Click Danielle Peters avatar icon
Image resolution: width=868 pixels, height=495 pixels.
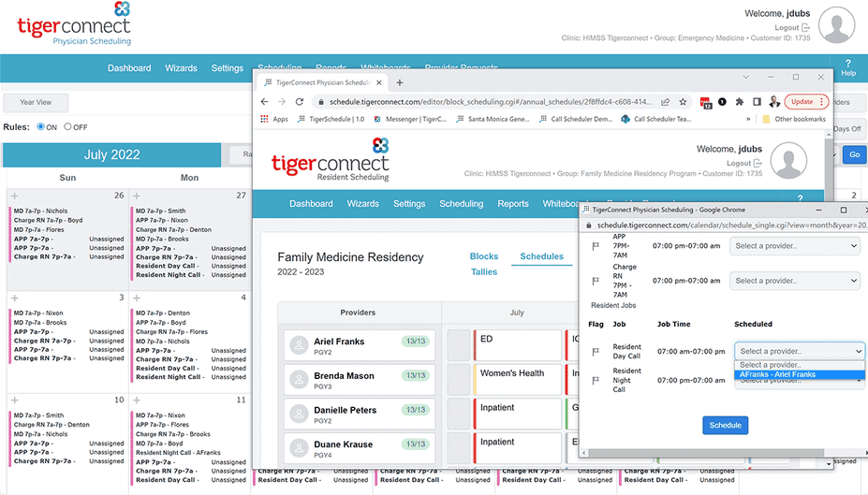click(x=299, y=415)
